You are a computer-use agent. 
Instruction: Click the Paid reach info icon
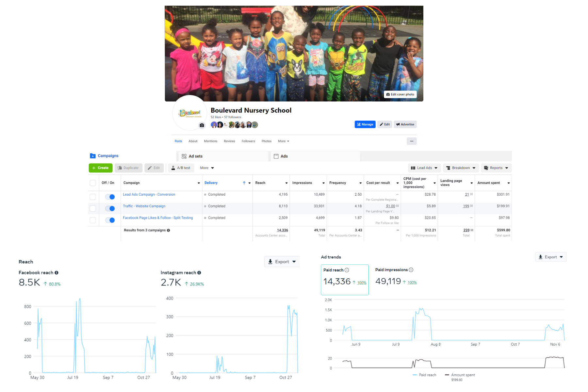coord(347,270)
